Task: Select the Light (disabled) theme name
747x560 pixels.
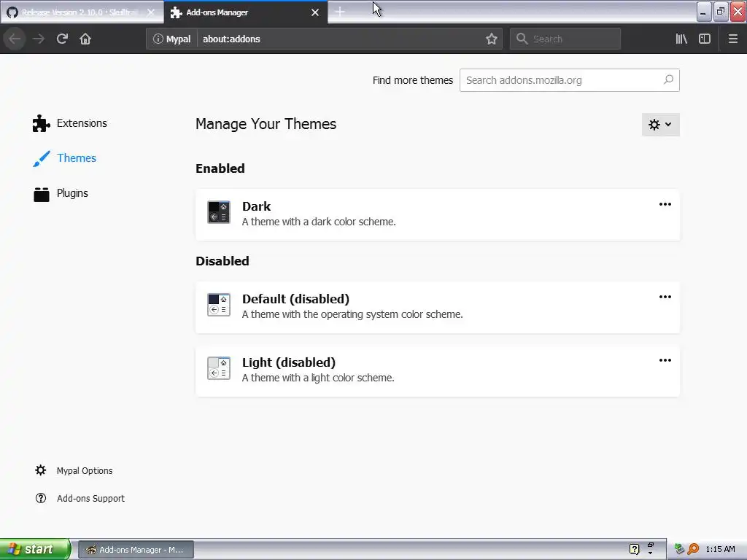Action: click(289, 362)
